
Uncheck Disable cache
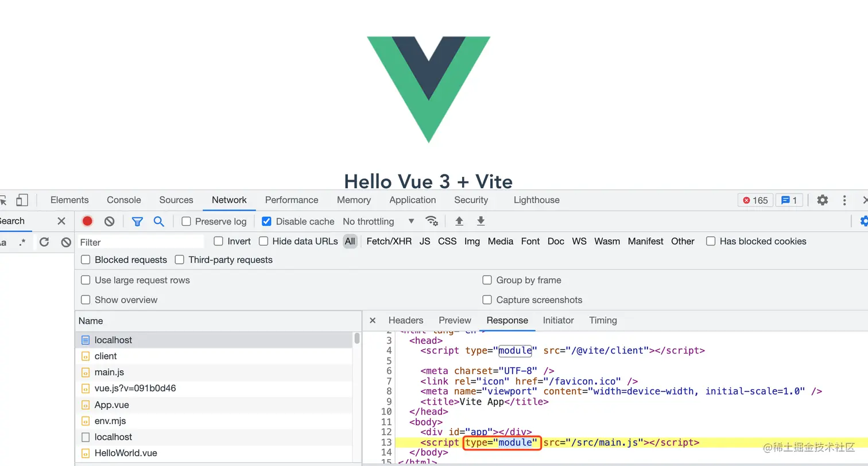coord(266,221)
